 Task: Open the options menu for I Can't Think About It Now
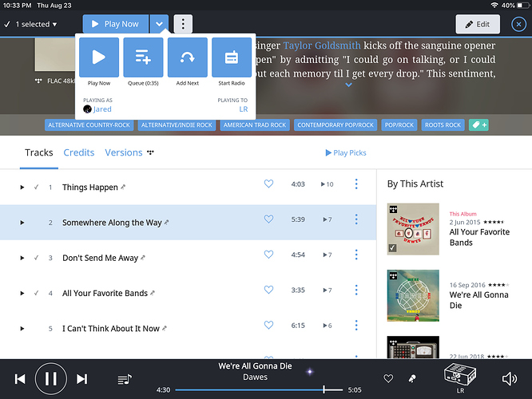(356, 325)
